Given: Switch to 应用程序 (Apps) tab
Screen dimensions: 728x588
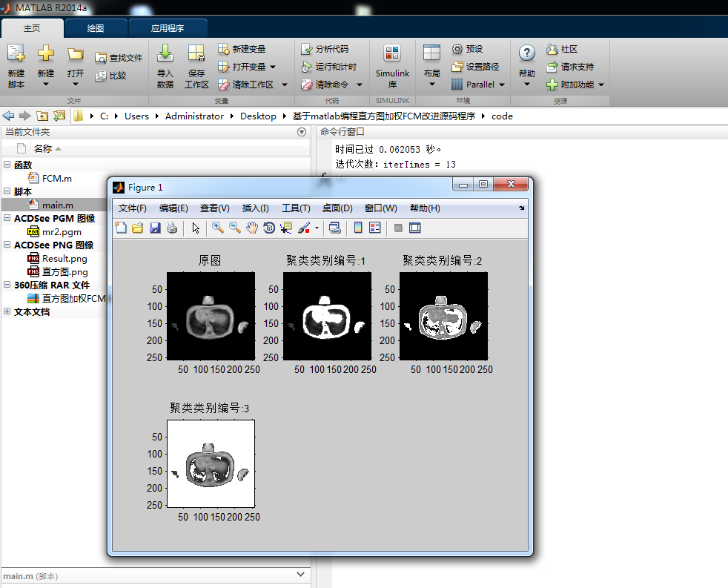Looking at the screenshot, I should click(x=167, y=28).
